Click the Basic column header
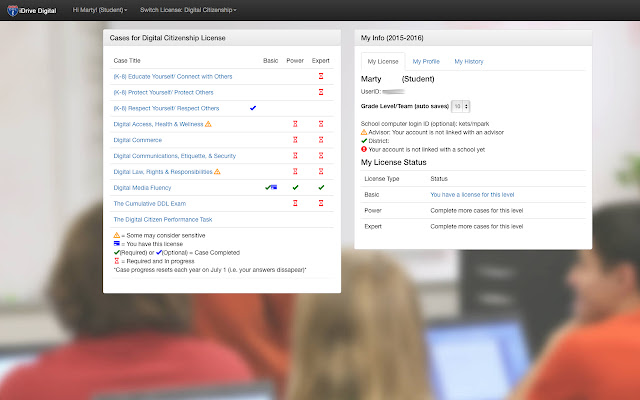Viewport: 640px width, 400px height. click(271, 60)
